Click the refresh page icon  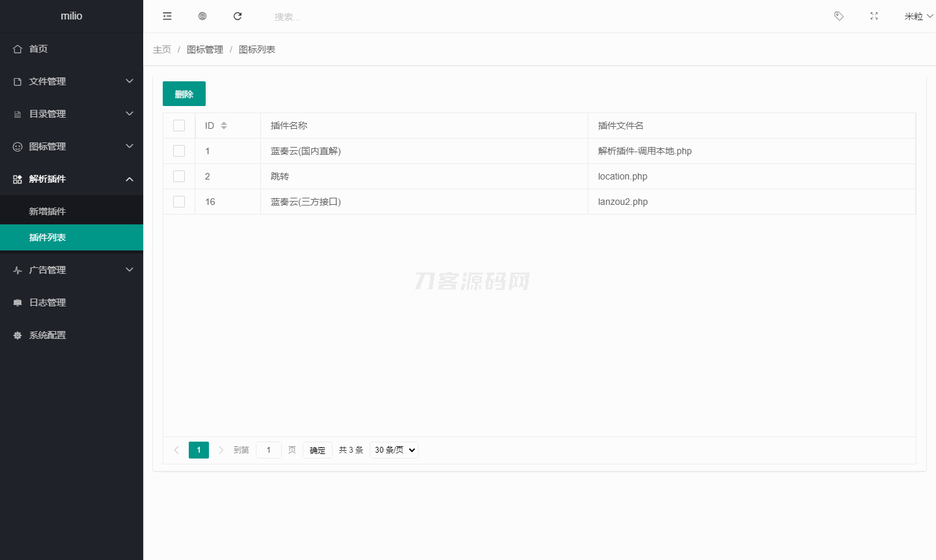coord(238,16)
